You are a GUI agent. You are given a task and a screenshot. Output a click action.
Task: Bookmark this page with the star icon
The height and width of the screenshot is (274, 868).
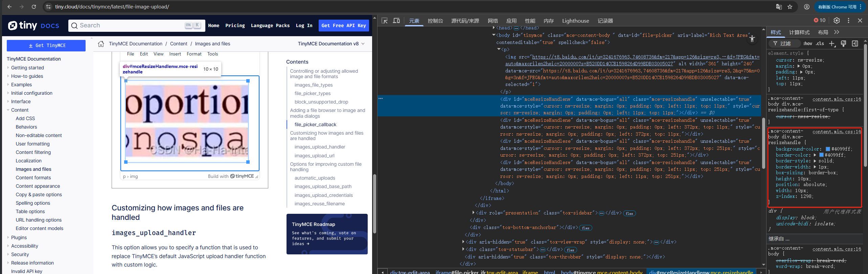coord(790,7)
